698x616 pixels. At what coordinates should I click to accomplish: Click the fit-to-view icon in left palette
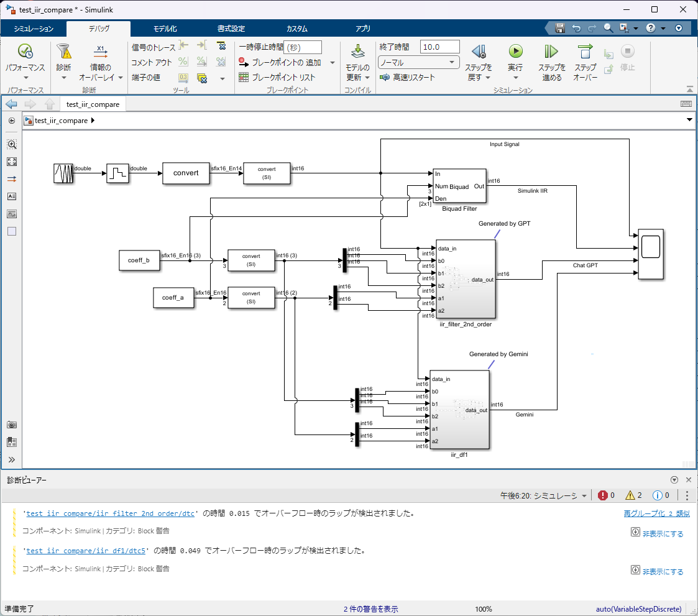point(12,162)
